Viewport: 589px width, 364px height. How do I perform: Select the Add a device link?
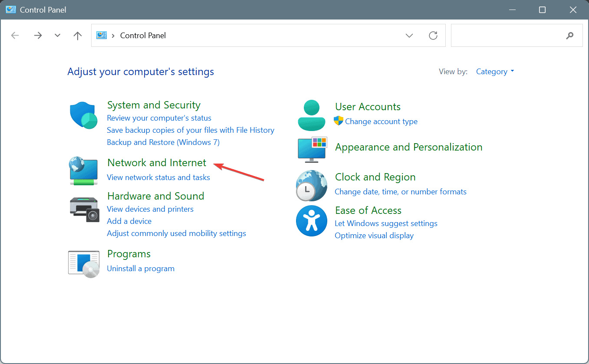(129, 221)
